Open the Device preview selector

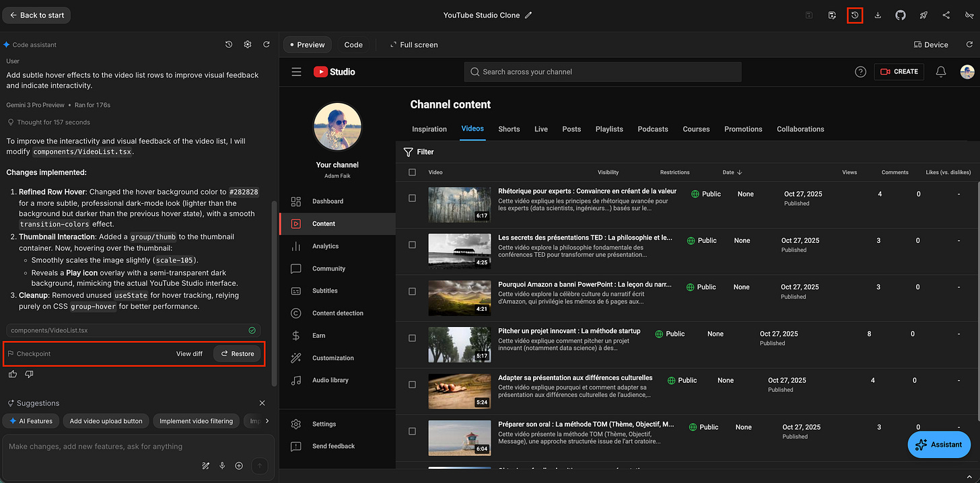click(930, 44)
